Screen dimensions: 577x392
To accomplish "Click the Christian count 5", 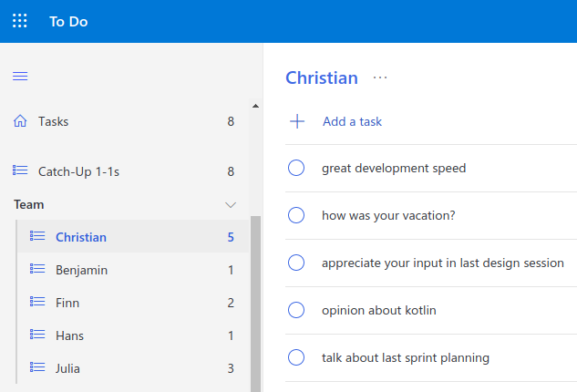I will [x=231, y=237].
